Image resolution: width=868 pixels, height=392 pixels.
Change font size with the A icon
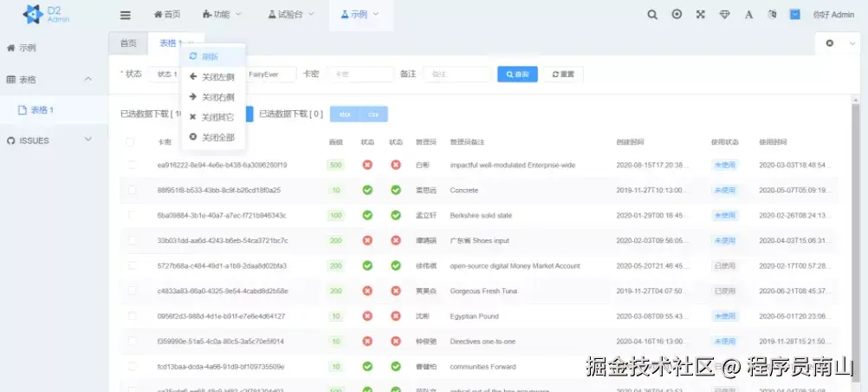748,15
